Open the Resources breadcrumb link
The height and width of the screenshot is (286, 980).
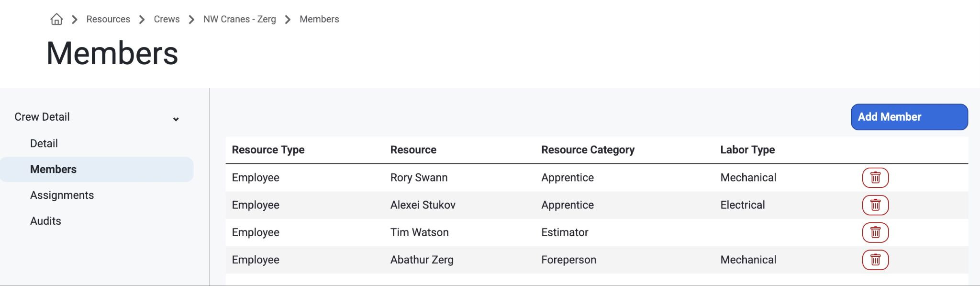[x=108, y=19]
